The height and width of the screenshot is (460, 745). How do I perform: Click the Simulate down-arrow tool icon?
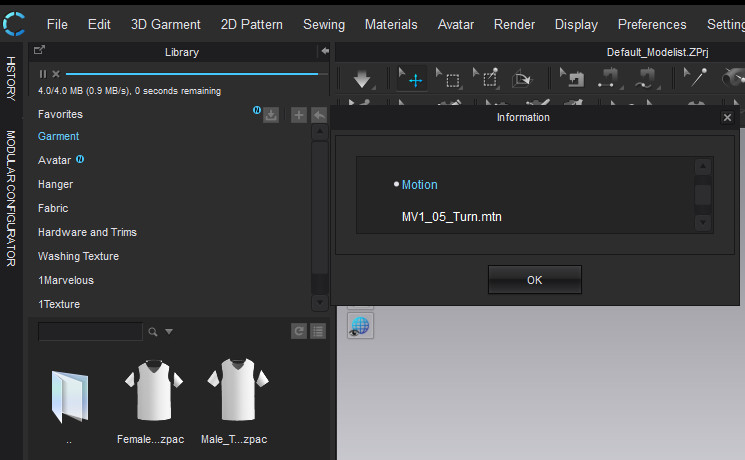coord(362,78)
